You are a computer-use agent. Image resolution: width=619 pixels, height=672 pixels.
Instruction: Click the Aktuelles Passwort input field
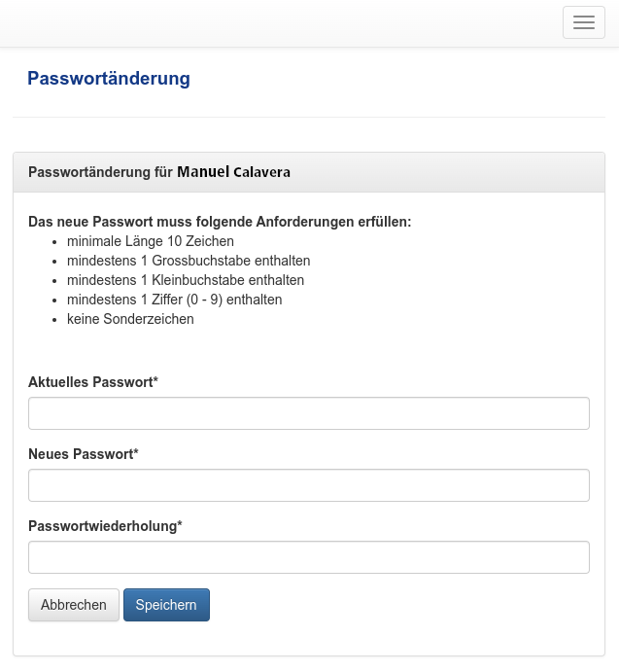coord(309,413)
